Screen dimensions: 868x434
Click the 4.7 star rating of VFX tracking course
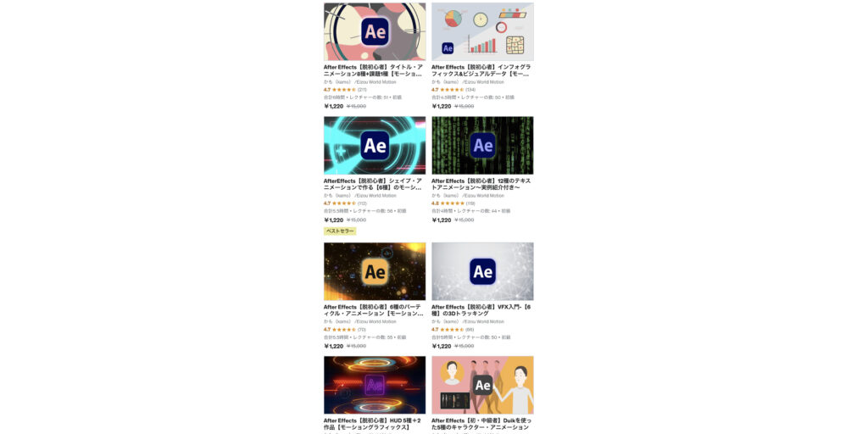click(453, 330)
